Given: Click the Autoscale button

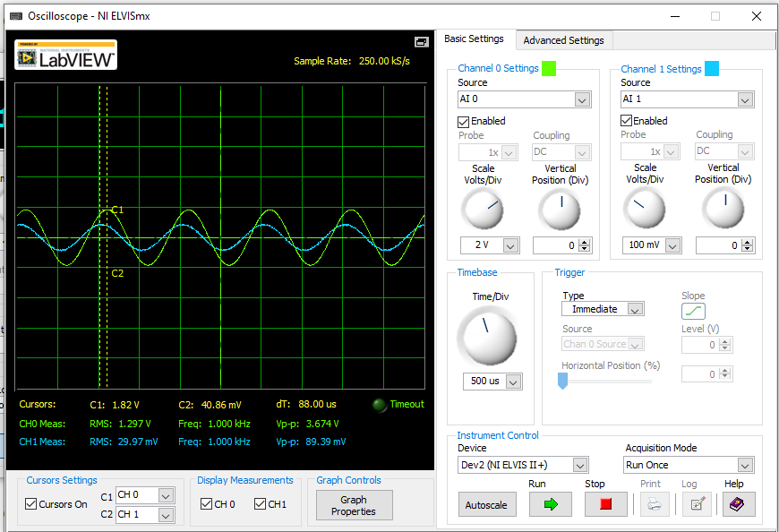Looking at the screenshot, I should pyautogui.click(x=487, y=503).
